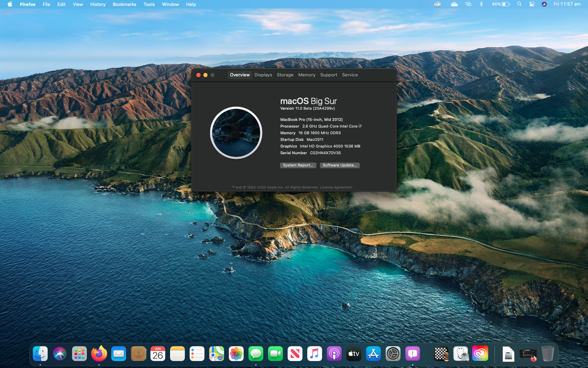Click the Big Sur circular artwork image
The height and width of the screenshot is (368, 588).
pos(236,133)
